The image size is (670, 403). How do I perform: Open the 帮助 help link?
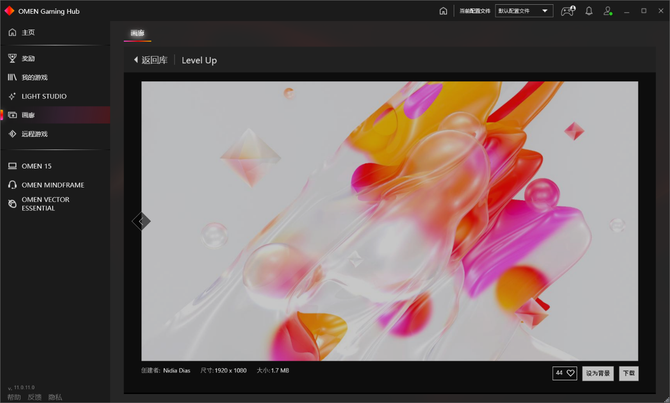[x=14, y=397]
